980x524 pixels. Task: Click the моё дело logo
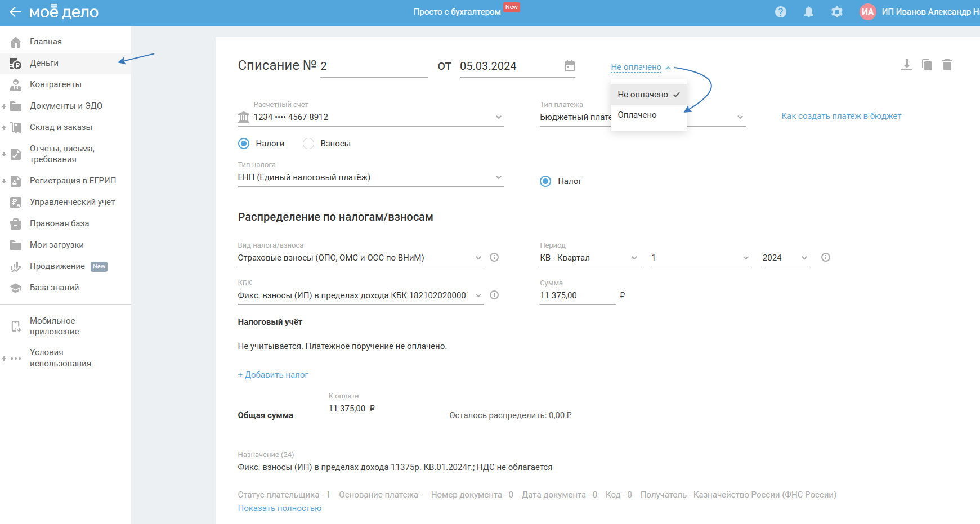pyautogui.click(x=64, y=12)
